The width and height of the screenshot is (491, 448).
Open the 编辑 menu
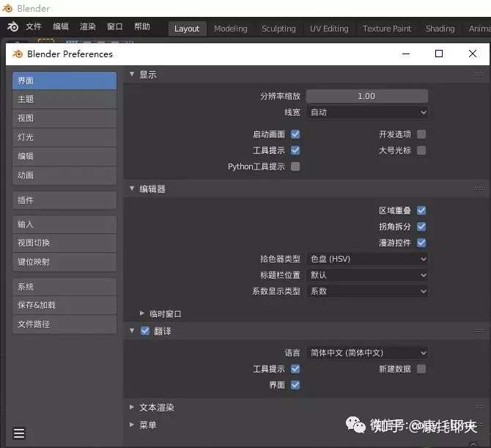pos(60,26)
